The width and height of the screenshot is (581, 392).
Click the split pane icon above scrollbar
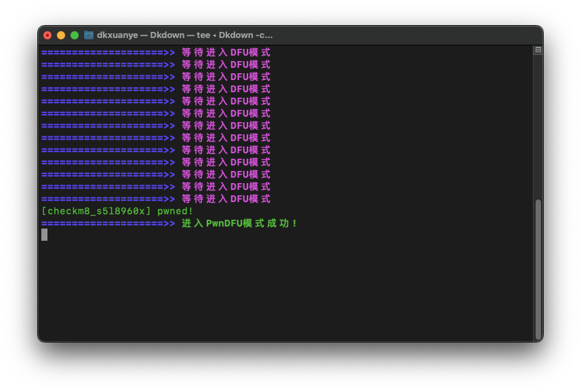(538, 50)
